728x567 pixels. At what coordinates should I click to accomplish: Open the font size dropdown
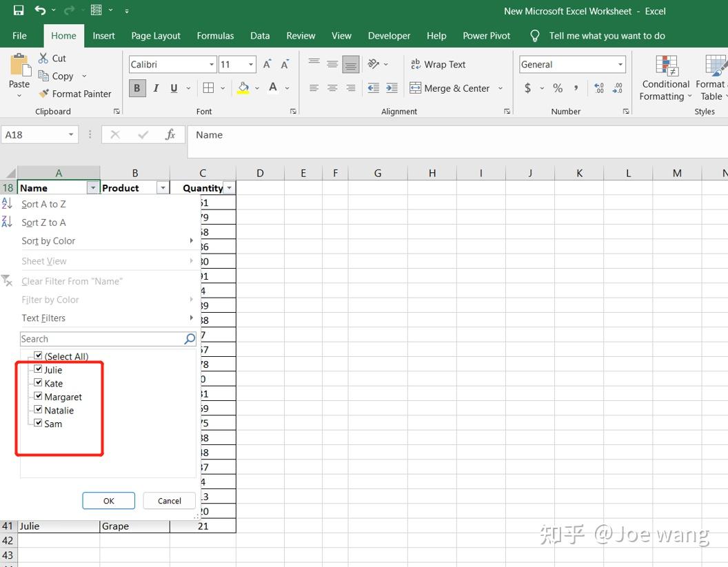tap(251, 65)
